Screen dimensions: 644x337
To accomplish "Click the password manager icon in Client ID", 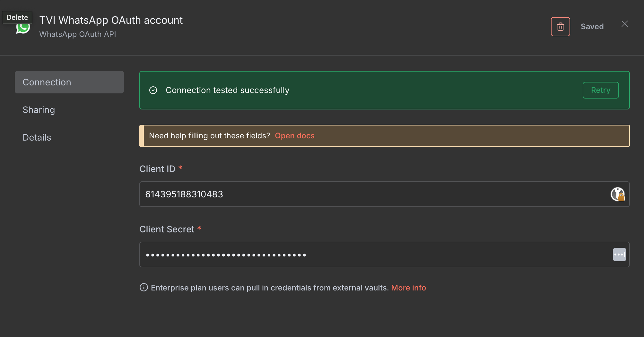I will [x=617, y=194].
